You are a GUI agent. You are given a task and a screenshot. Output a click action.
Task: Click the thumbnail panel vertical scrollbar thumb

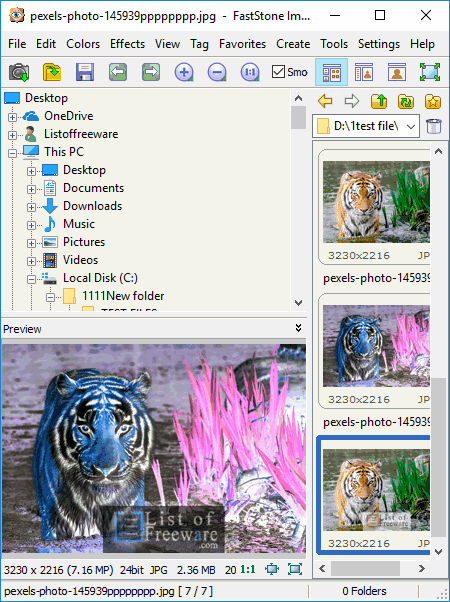pyautogui.click(x=438, y=458)
